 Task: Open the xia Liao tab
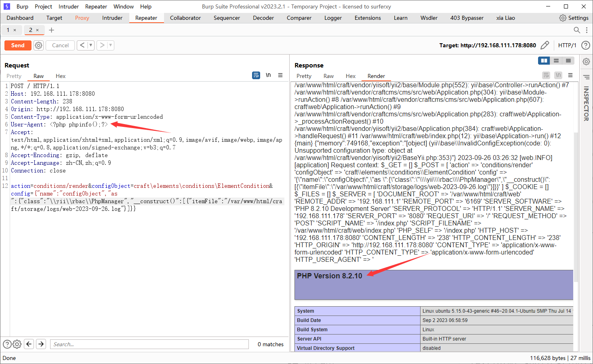[x=506, y=18]
